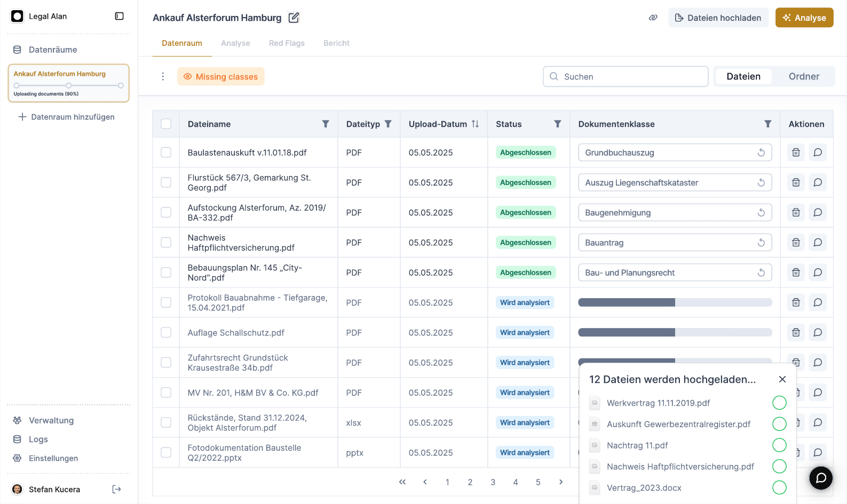This screenshot has height=504, width=847.
Task: Log out using the icon beside Stefan Kucera
Action: tap(116, 489)
